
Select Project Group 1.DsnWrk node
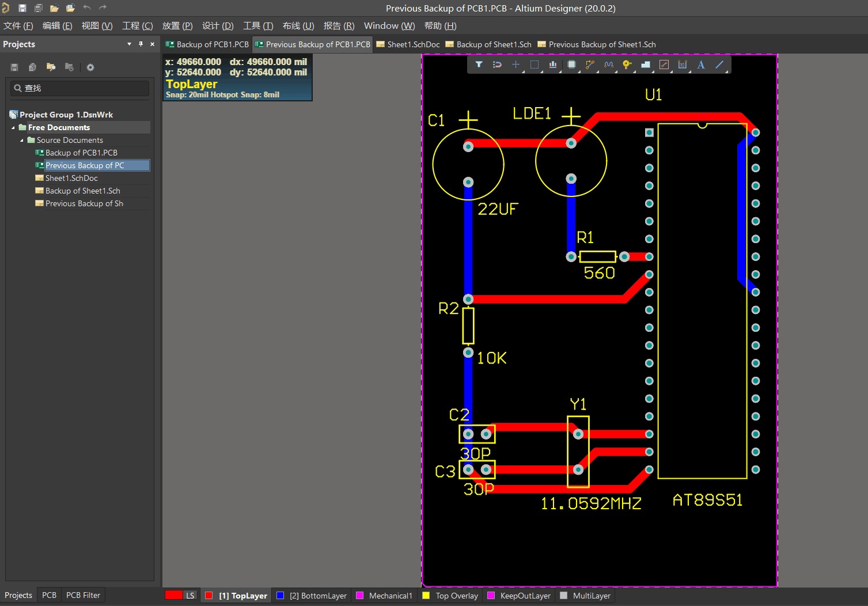[66, 115]
